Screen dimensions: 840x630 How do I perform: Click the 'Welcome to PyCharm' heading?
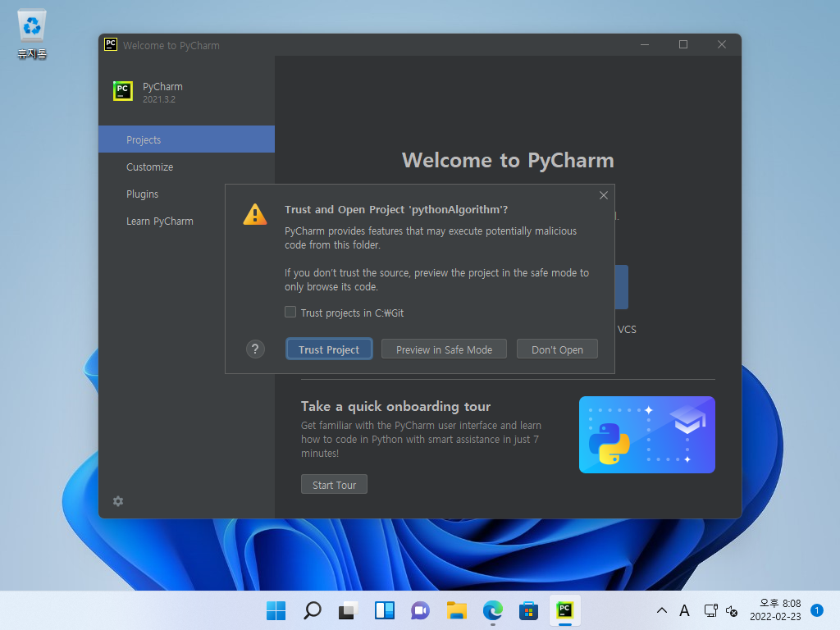pos(508,160)
